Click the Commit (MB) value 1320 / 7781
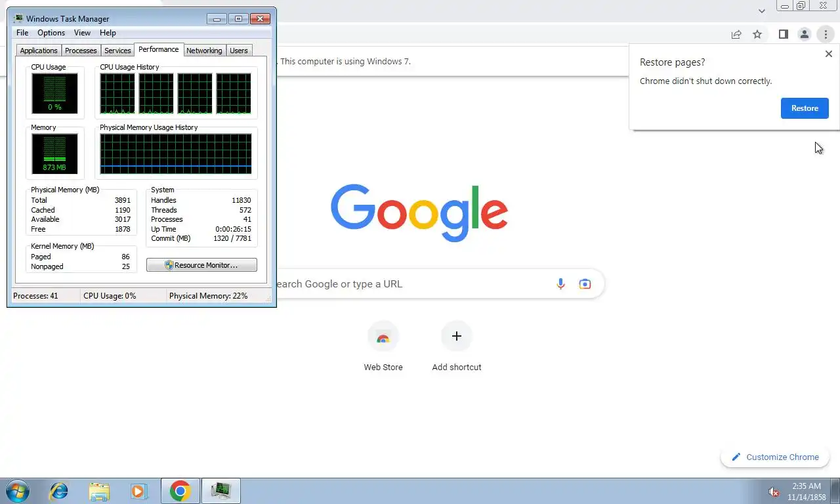Viewport: 840px width, 504px height. pos(232,238)
